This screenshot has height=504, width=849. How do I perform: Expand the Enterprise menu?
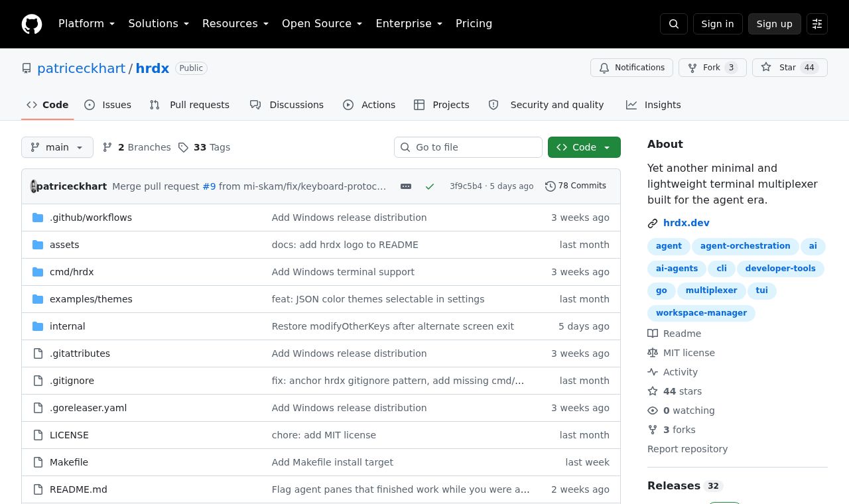(x=409, y=24)
